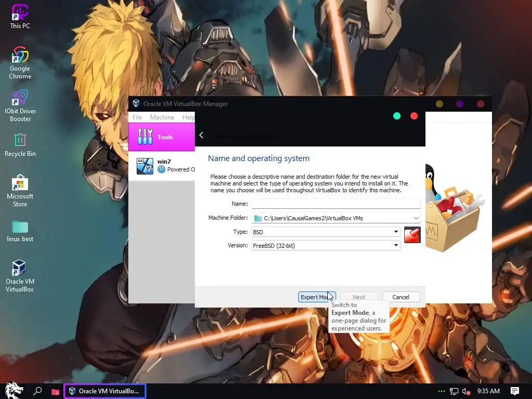Click the green dot on wizard titlebar
Image resolution: width=532 pixels, height=399 pixels.
coord(396,116)
